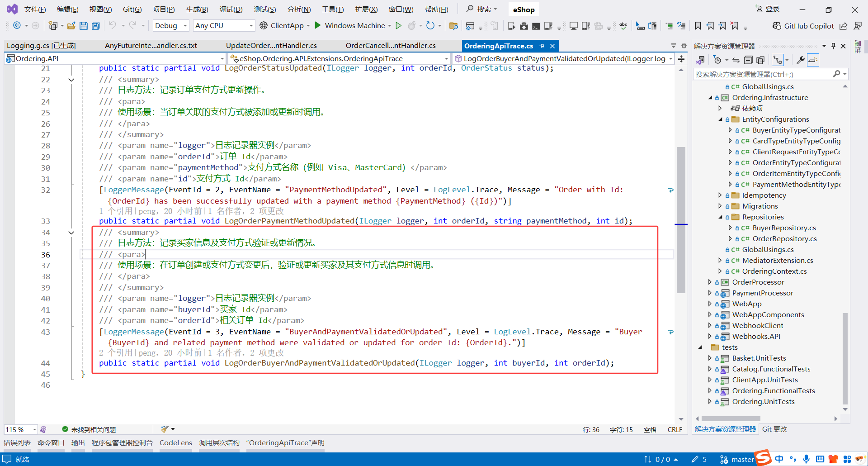Viewport: 868px width, 466px height.
Task: Clear all bookmarks using the red-x bookmark icon
Action: point(735,26)
